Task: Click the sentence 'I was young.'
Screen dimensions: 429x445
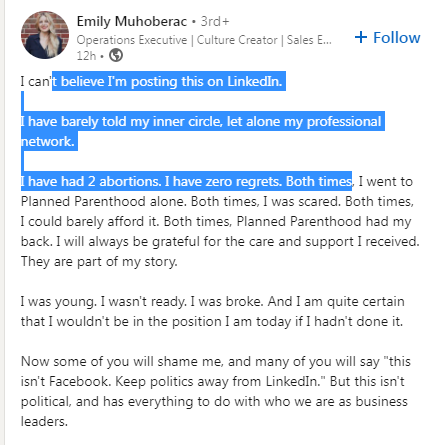Action: 59,302
